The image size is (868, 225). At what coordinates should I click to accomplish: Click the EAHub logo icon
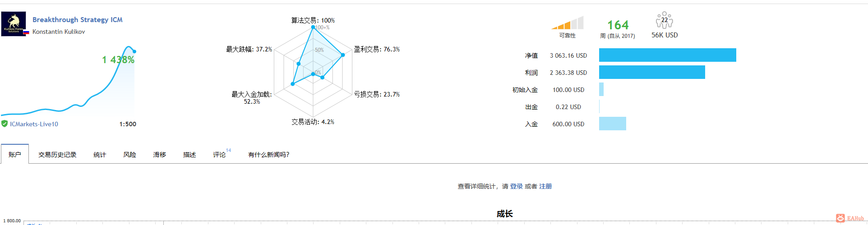(x=840, y=218)
